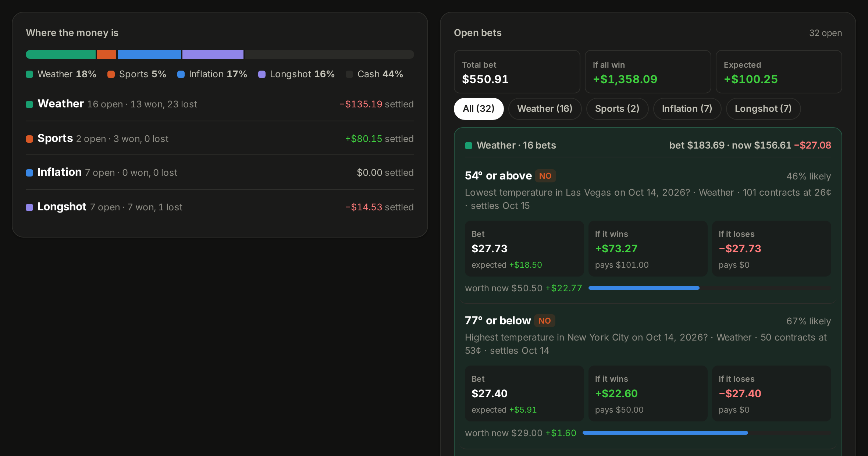The image size is (868, 456).
Task: Click the Bet $27.40 box
Action: tap(524, 393)
